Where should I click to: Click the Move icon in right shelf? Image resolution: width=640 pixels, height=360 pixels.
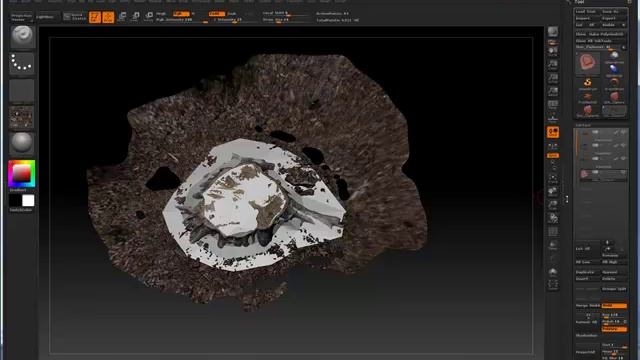pos(553,191)
